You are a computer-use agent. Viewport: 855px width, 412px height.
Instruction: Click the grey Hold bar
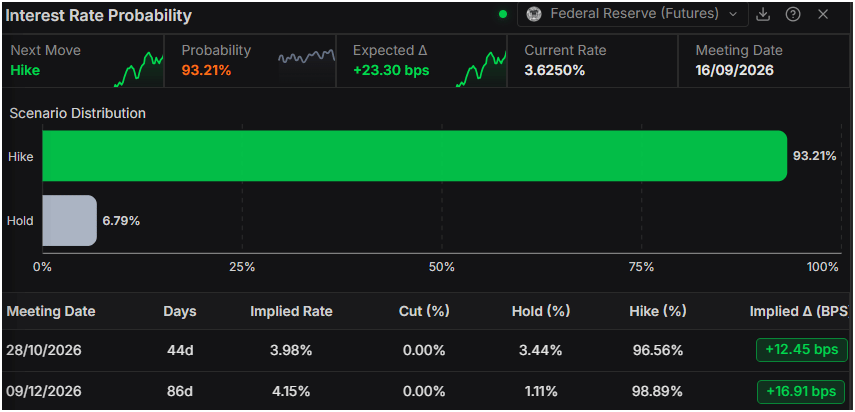(70, 220)
